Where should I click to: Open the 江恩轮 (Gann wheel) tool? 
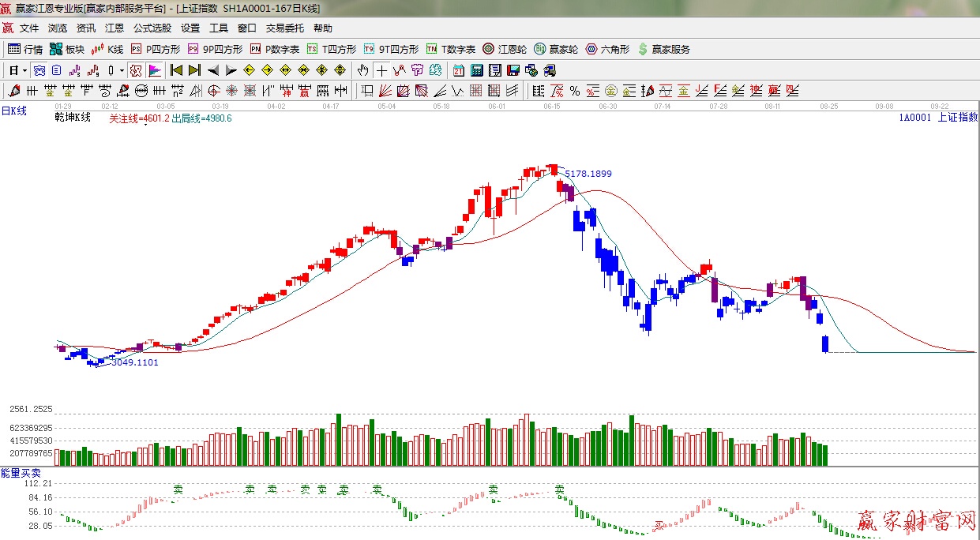(x=505, y=49)
